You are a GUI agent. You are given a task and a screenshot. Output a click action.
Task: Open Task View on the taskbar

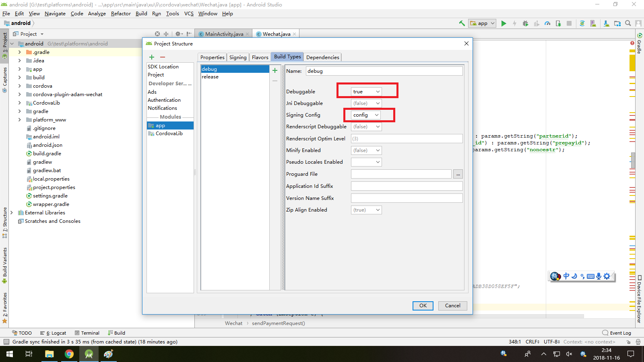tap(29, 354)
